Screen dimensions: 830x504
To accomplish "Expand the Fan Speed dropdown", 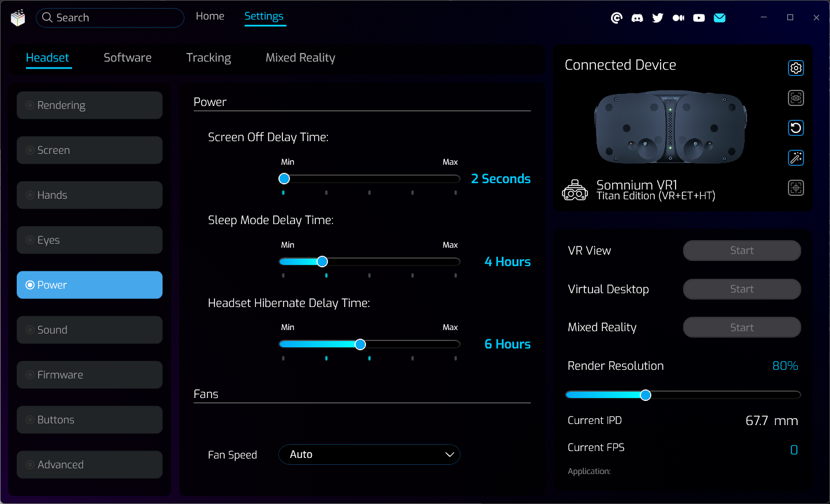I will (369, 454).
